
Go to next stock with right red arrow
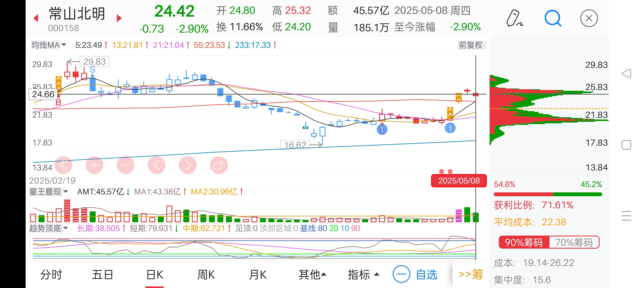pyautogui.click(x=119, y=18)
